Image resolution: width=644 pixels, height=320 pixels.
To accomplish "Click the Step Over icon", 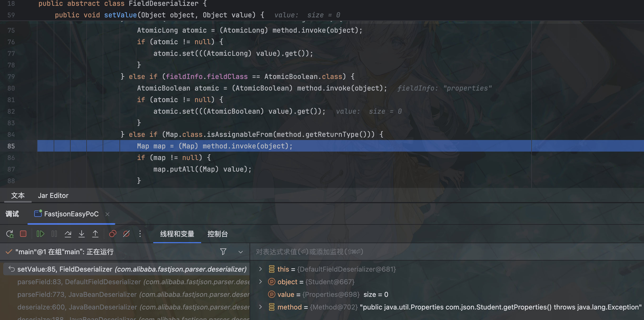I will coord(68,234).
